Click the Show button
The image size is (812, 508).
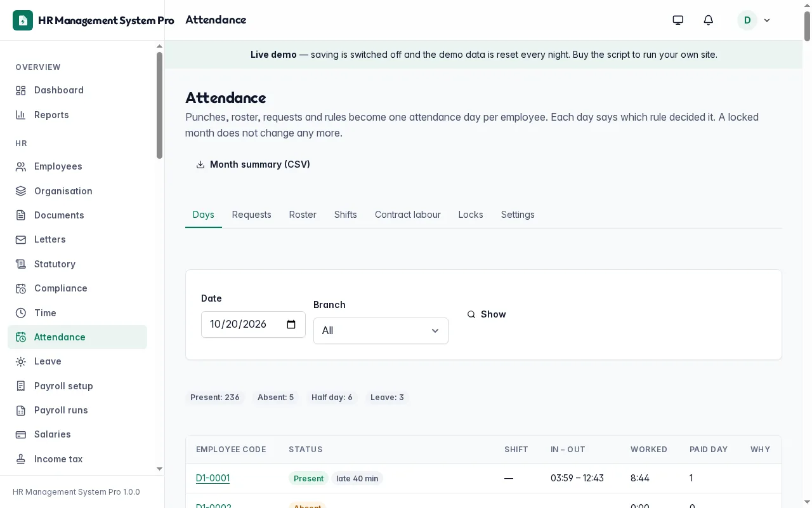click(x=487, y=314)
